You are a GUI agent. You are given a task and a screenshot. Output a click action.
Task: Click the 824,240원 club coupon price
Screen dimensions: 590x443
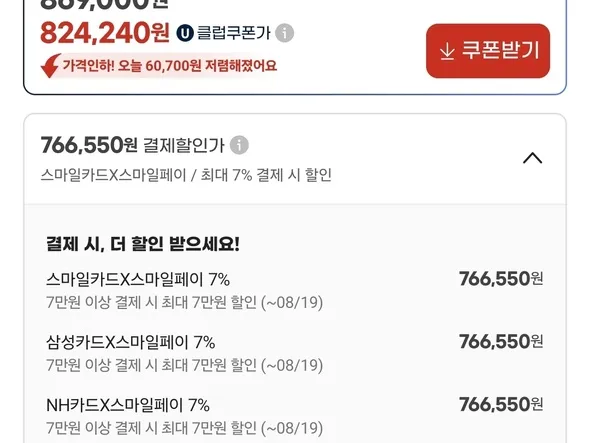tap(105, 33)
